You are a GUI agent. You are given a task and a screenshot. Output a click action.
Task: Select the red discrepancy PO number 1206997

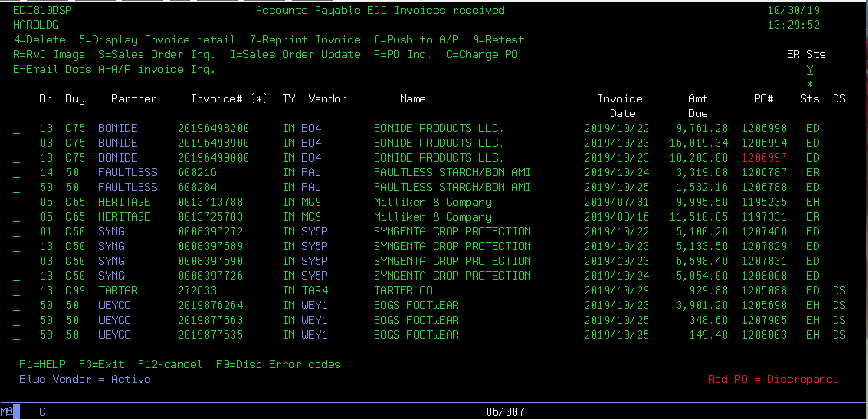pyautogui.click(x=764, y=158)
